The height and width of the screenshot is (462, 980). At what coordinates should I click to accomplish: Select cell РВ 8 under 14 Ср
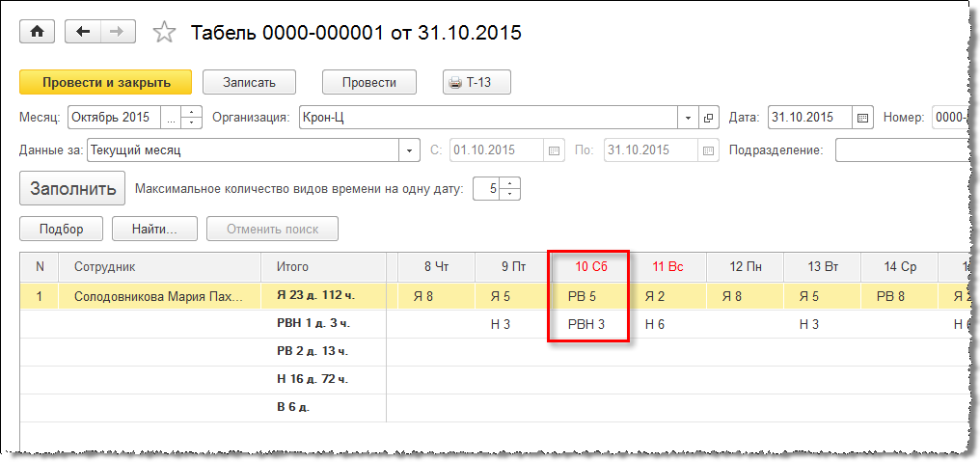pyautogui.click(x=899, y=296)
